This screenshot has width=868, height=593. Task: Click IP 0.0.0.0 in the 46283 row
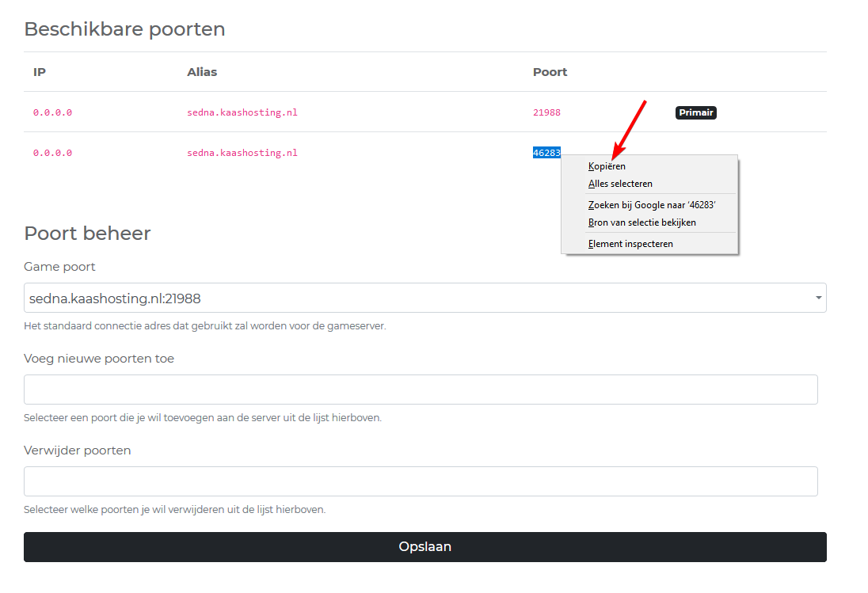pos(52,153)
